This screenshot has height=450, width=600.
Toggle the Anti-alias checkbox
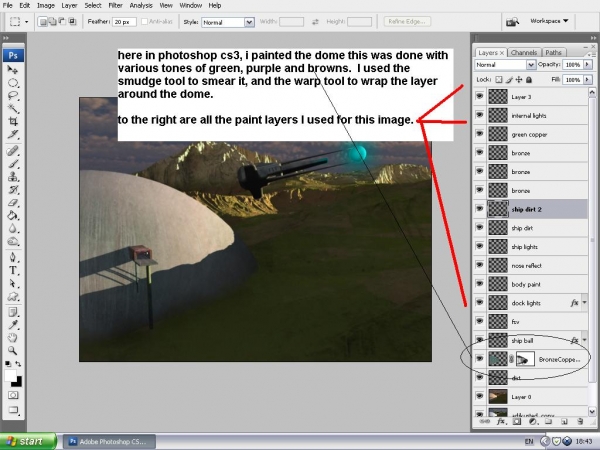pyautogui.click(x=144, y=22)
